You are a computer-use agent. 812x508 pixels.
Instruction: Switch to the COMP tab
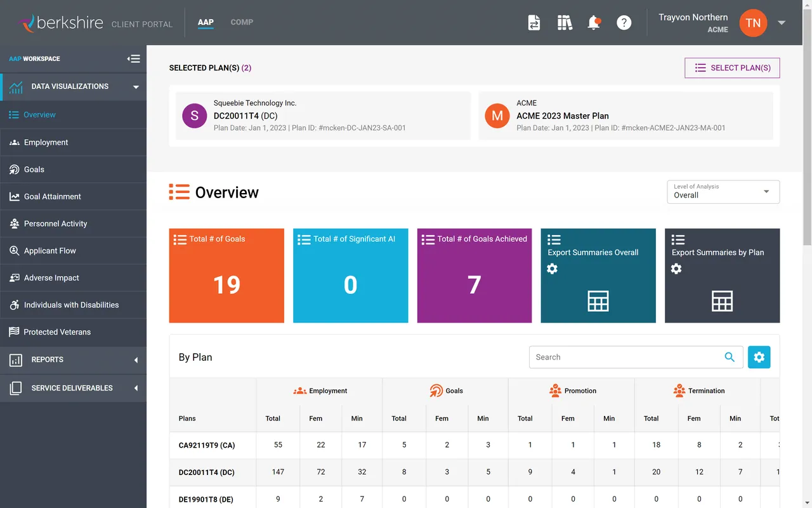point(242,22)
